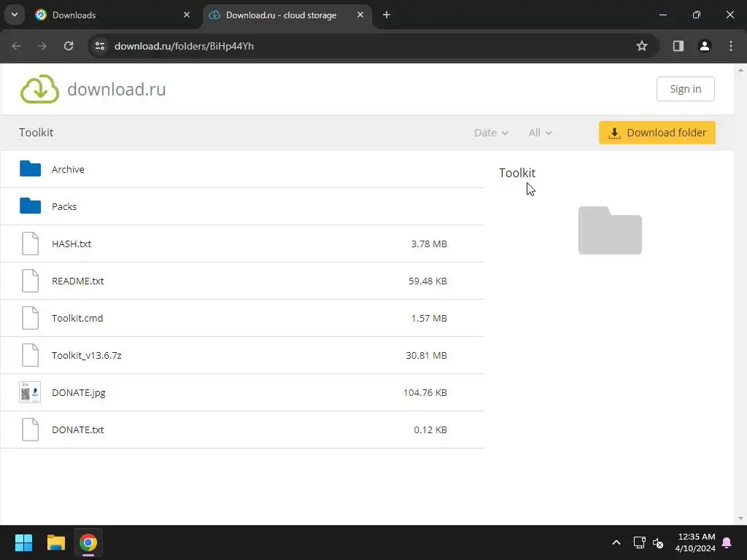Click the 0.12 KB file size
This screenshot has height=560, width=747.
430,429
